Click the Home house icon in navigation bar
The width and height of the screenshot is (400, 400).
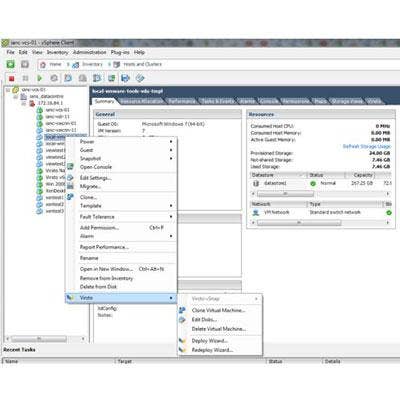pyautogui.click(x=43, y=65)
